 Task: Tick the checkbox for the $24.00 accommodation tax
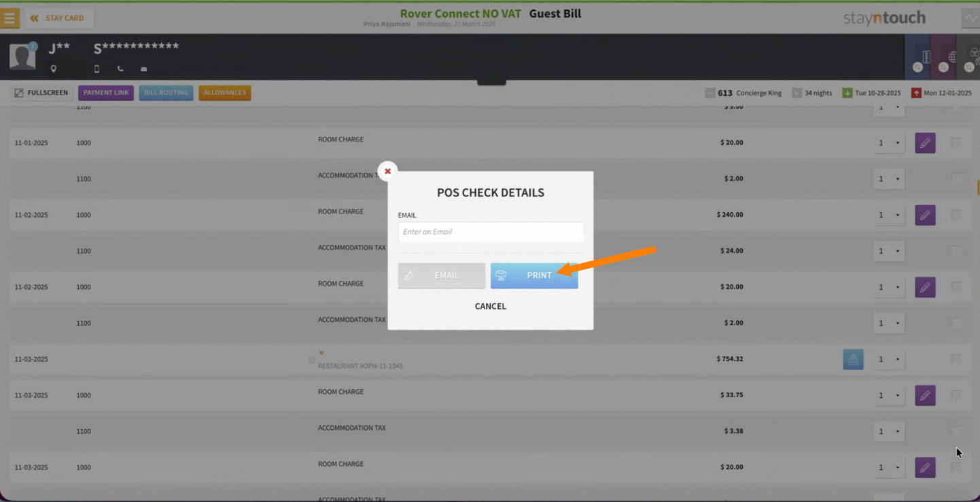[956, 251]
